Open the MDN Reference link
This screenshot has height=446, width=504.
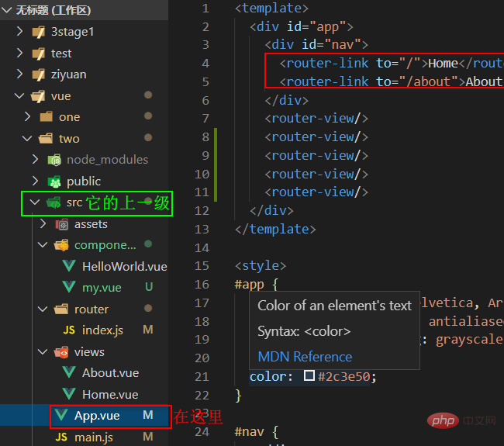(x=305, y=357)
